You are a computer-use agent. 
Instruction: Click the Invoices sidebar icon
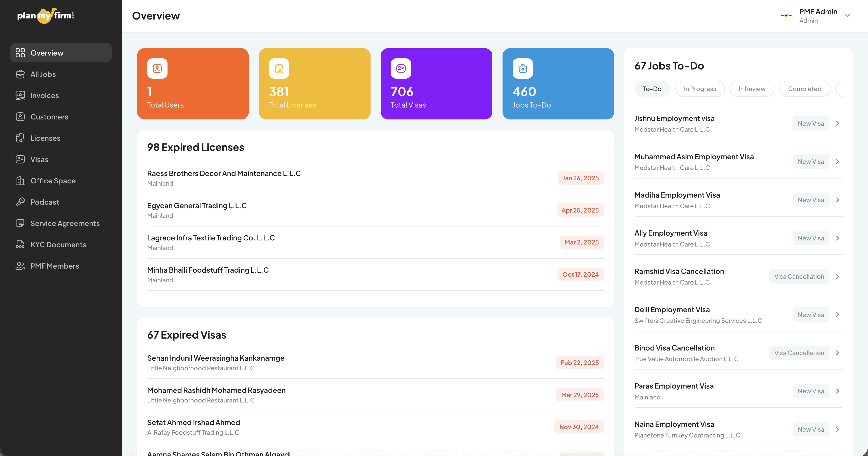pyautogui.click(x=20, y=95)
